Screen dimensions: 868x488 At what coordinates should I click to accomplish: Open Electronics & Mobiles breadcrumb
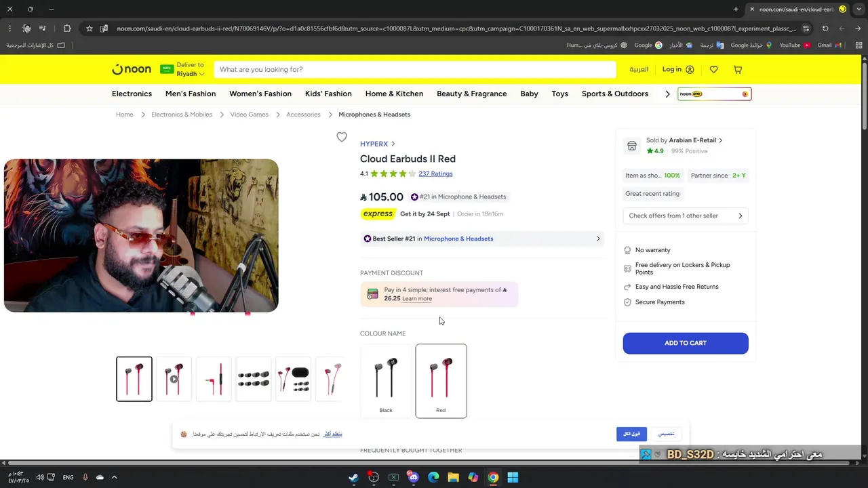coord(182,115)
